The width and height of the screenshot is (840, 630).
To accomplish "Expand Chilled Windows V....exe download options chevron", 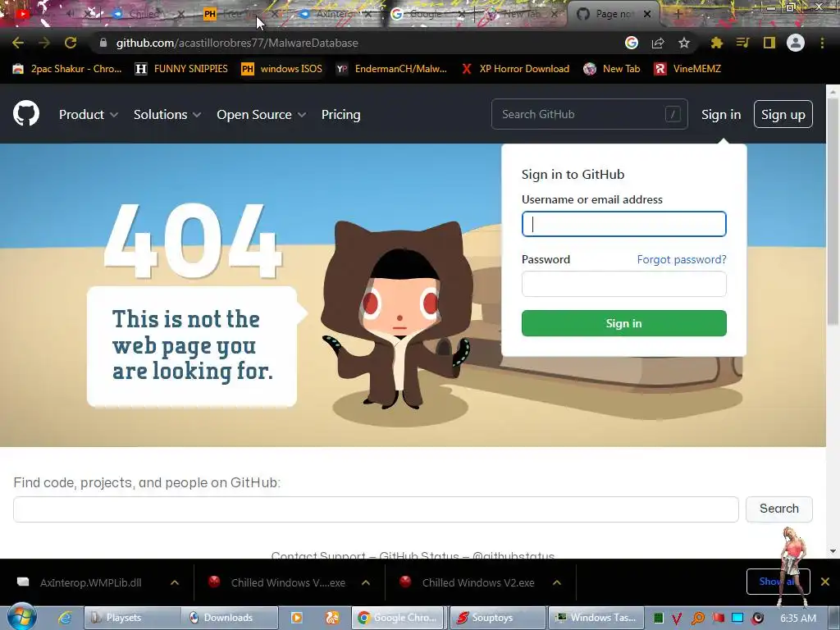I will pyautogui.click(x=366, y=582).
